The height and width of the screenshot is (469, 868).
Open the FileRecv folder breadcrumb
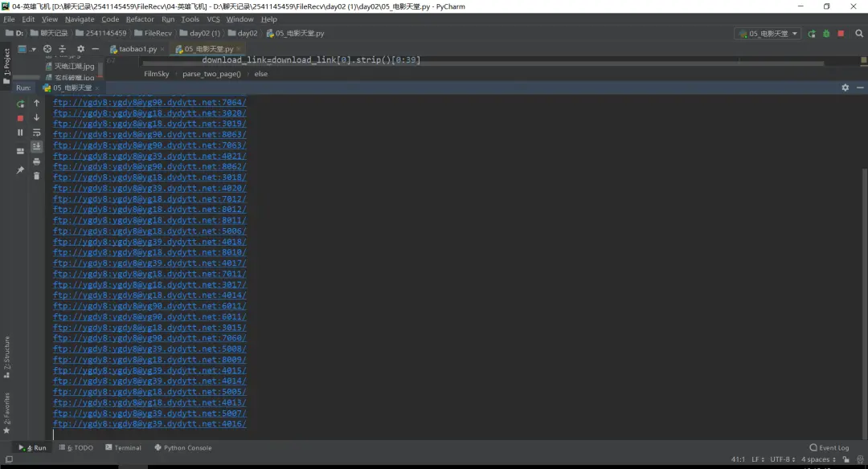click(154, 33)
